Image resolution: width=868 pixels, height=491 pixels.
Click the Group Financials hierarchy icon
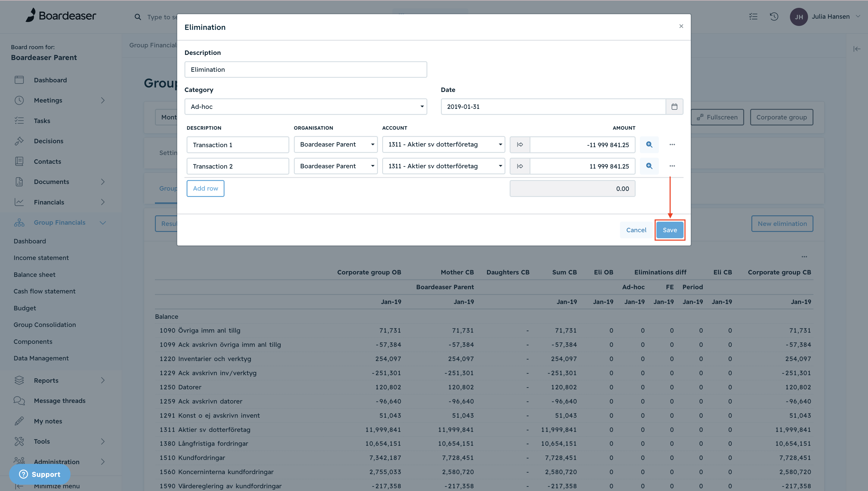[19, 223]
